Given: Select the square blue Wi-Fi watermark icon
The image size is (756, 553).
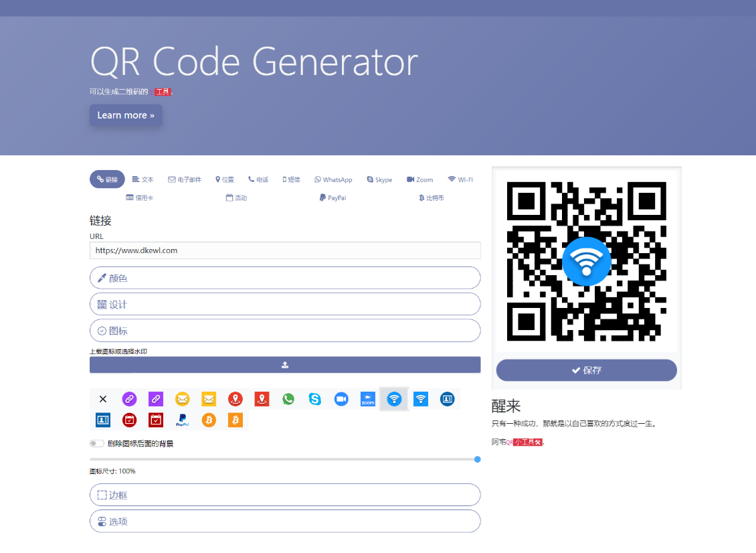Looking at the screenshot, I should click(x=421, y=399).
